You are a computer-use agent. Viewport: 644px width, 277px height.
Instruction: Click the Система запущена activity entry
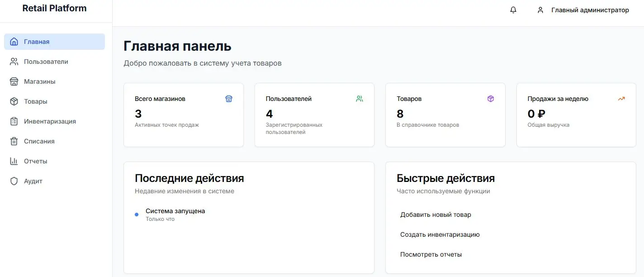pyautogui.click(x=175, y=211)
